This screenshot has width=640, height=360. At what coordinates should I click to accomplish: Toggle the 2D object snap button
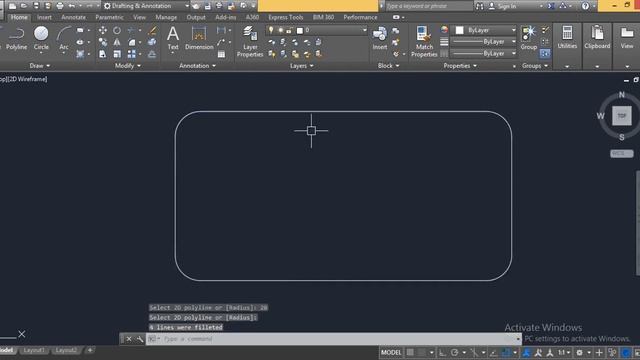[506, 352]
